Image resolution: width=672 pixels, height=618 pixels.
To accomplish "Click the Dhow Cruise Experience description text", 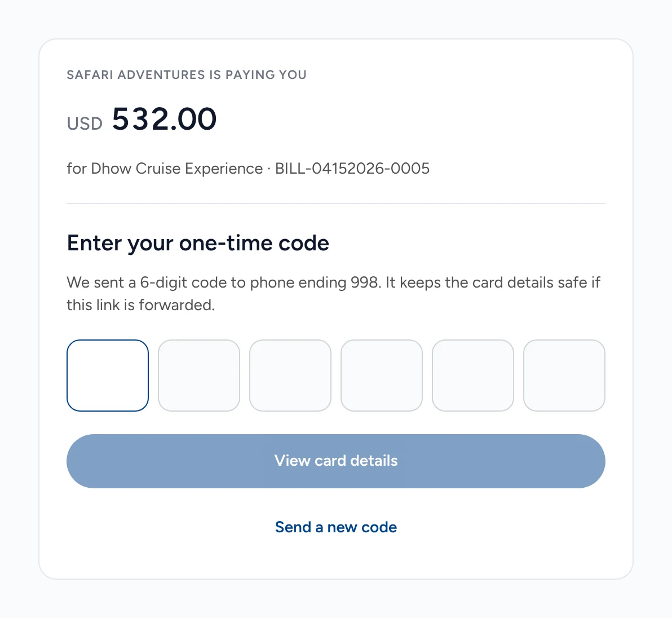I will tap(177, 169).
